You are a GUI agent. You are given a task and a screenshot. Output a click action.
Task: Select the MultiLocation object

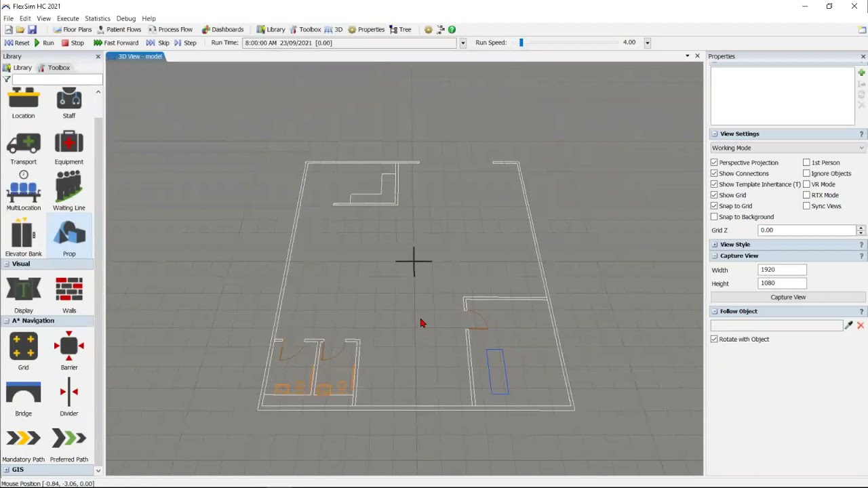(x=23, y=191)
